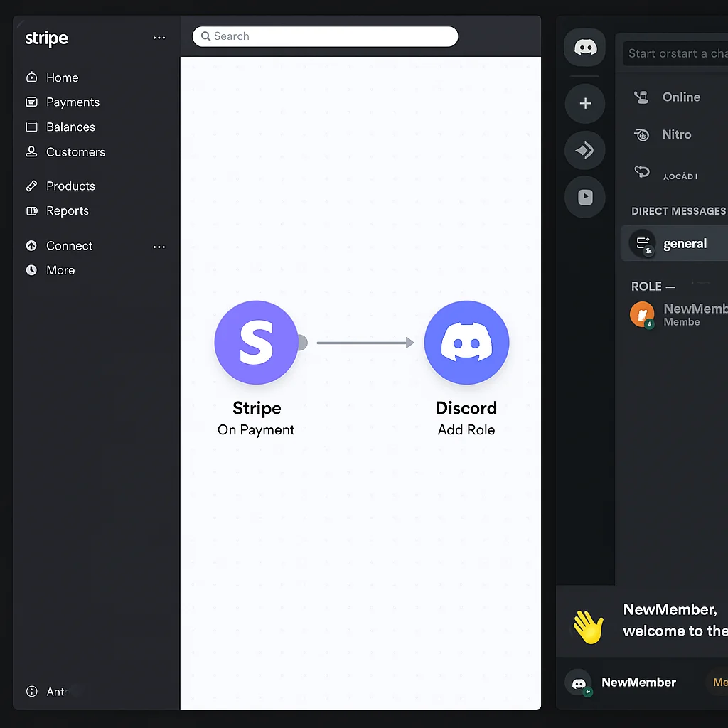Image resolution: width=728 pixels, height=728 pixels.
Task: Click the NewMember welcome message text
Action: (x=675, y=620)
